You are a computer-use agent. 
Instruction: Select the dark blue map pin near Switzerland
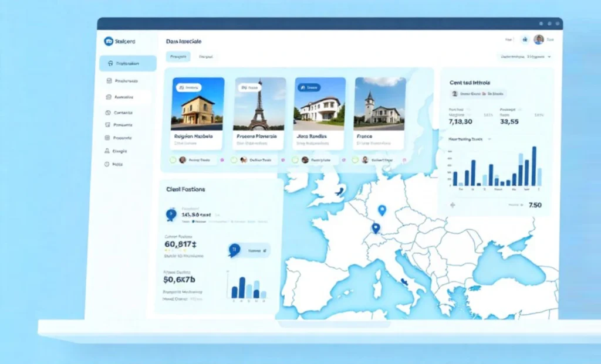pos(376,229)
